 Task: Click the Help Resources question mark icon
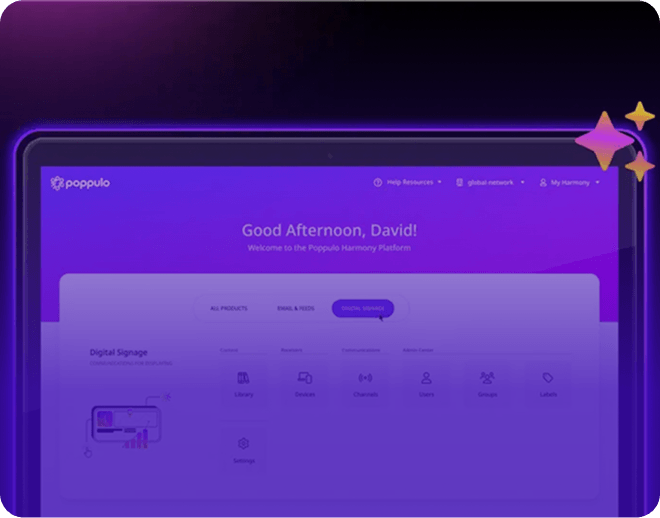(x=378, y=183)
